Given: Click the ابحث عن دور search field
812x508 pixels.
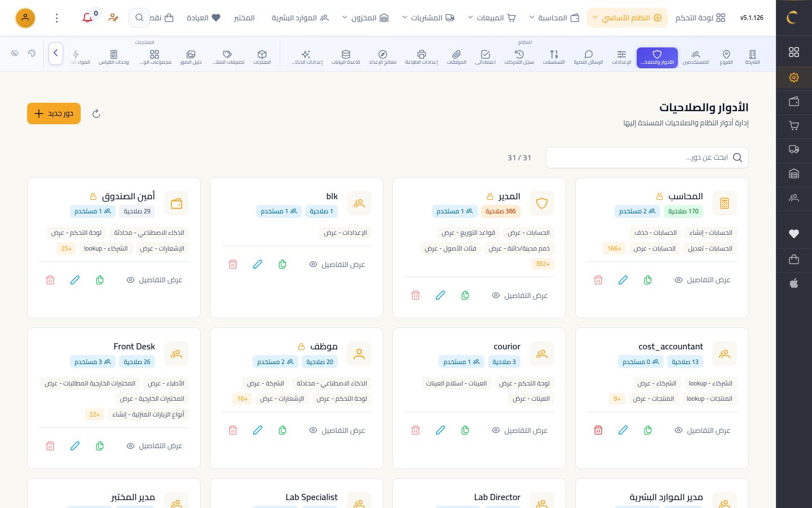Looking at the screenshot, I should (x=647, y=157).
